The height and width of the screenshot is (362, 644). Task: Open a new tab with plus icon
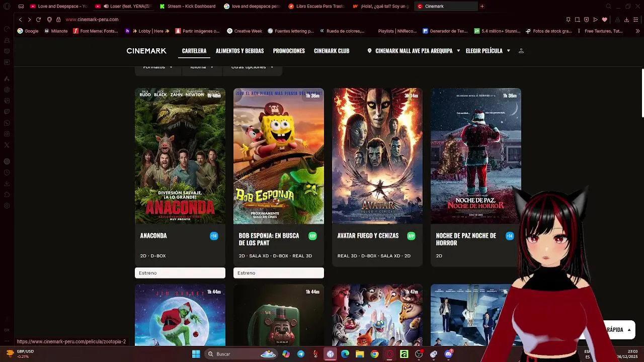coord(482,6)
